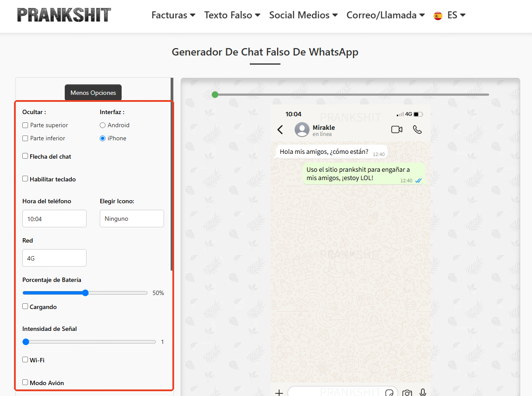The image size is (532, 396).
Task: Click the 50% battery value label
Action: [158, 293]
